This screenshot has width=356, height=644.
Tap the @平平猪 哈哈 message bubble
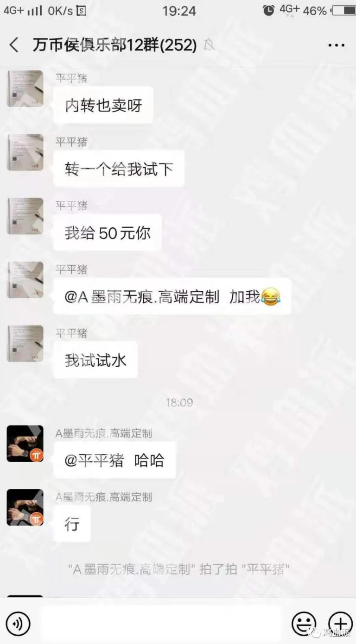pos(114,460)
